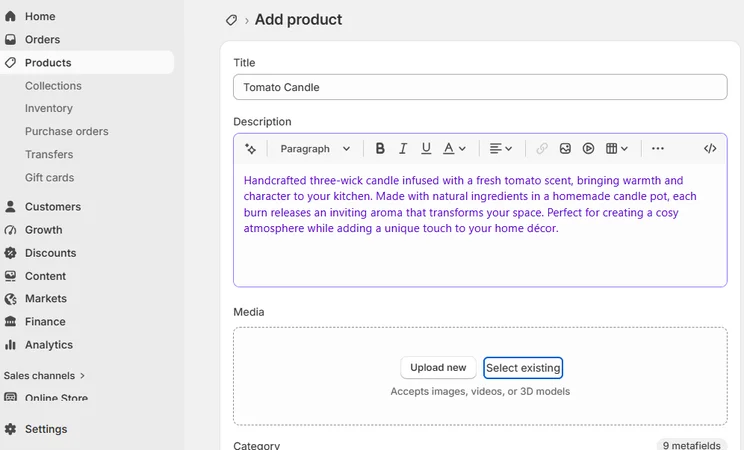Open the insert table dropdown
This screenshot has height=450, width=744.
[617, 149]
